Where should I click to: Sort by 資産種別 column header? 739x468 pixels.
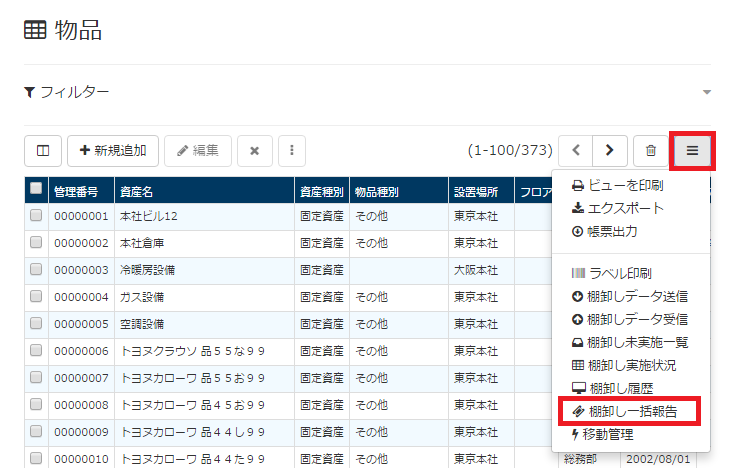pyautogui.click(x=321, y=192)
